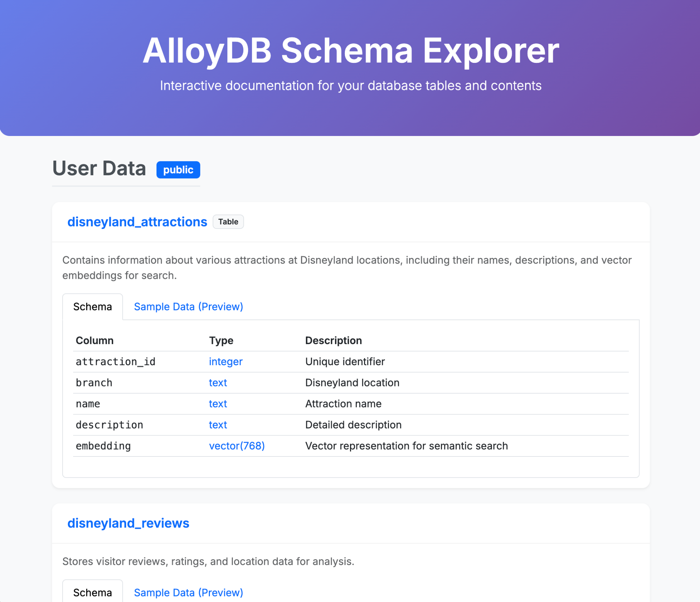
Task: Click the User Data section heading
Action: tap(99, 168)
